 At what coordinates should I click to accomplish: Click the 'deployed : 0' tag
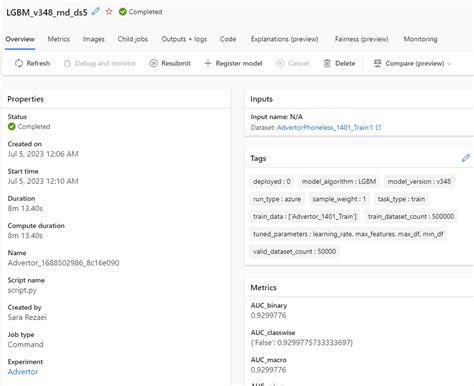pos(272,181)
